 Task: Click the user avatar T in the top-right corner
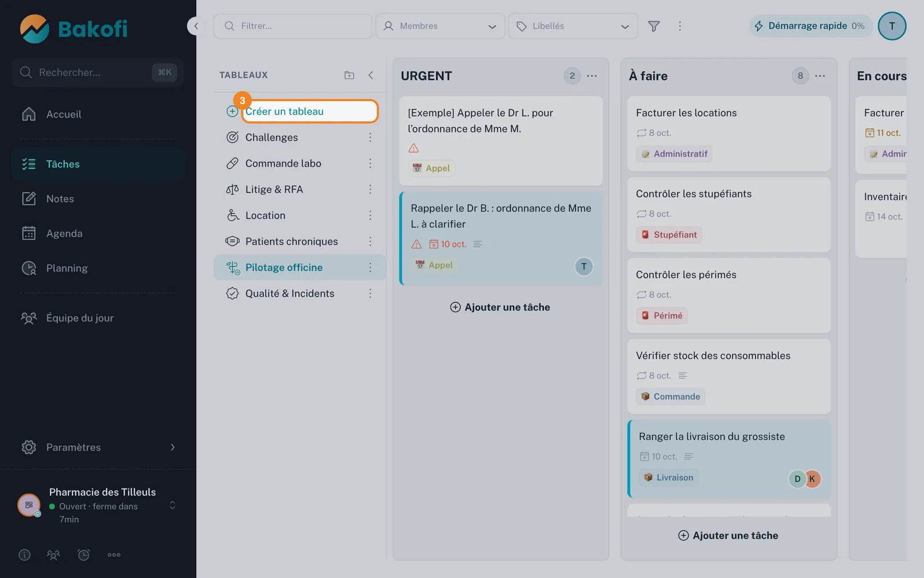coord(892,26)
